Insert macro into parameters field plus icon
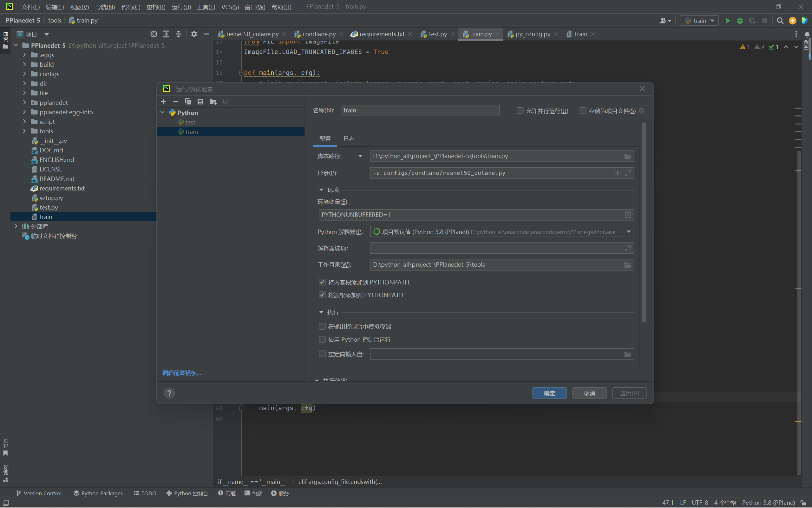 (617, 173)
